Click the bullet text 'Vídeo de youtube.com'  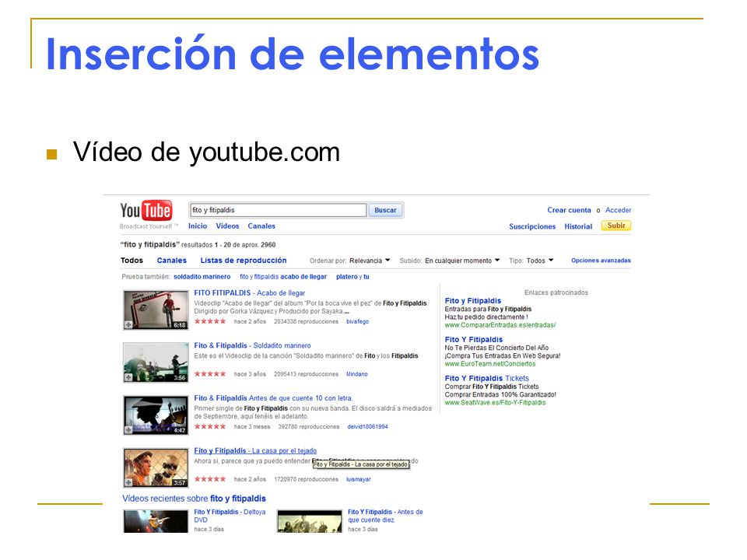[206, 152]
